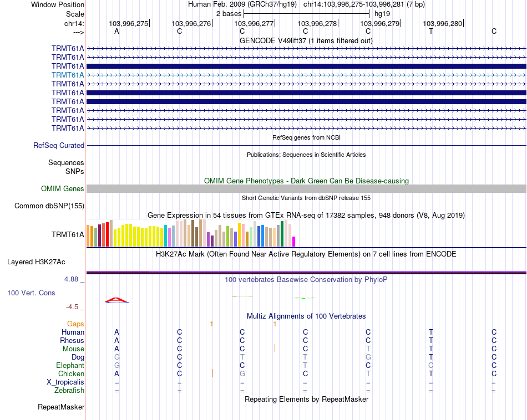Click the "chr14:103,996,275-103,996,281 (7 bp)" range text
Screen dimensions: 527x420
364,4
